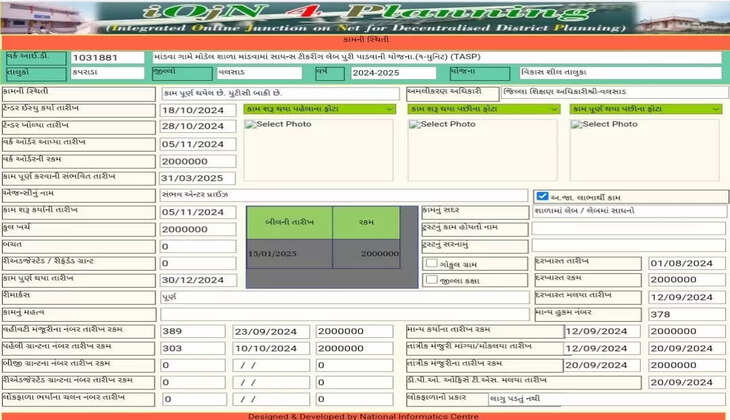The image size is (730, 420).
Task: Click the રકમ column header in bill table
Action: (365, 222)
